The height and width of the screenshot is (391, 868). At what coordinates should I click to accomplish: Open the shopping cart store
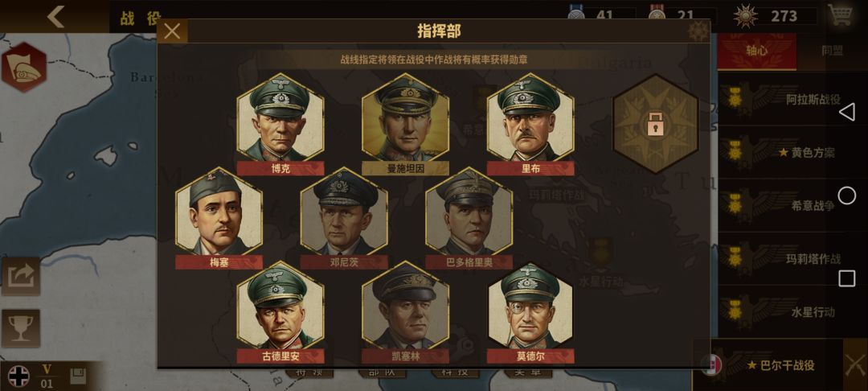pos(841,15)
